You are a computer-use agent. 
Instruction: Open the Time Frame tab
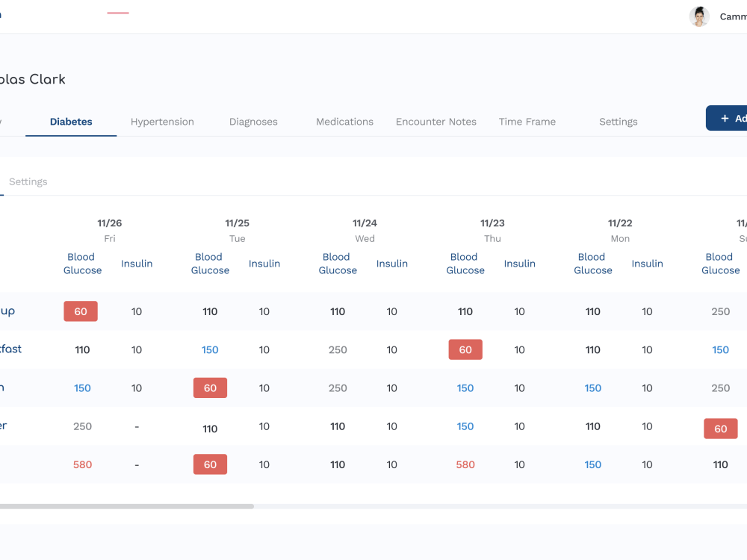click(x=527, y=121)
